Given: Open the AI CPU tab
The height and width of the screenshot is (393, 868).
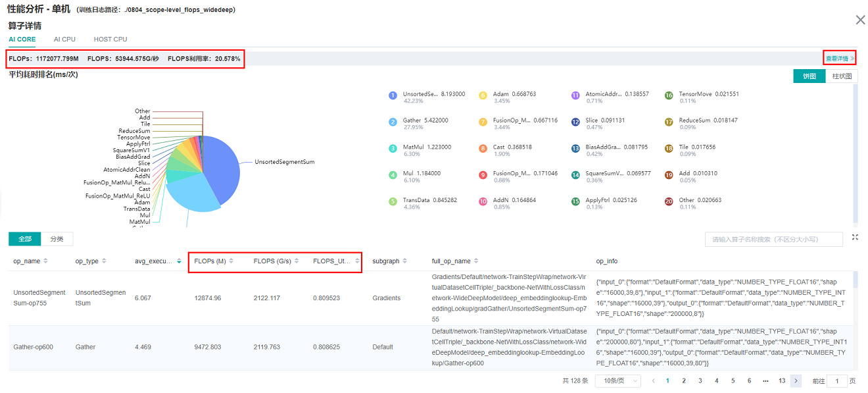Looking at the screenshot, I should 64,39.
